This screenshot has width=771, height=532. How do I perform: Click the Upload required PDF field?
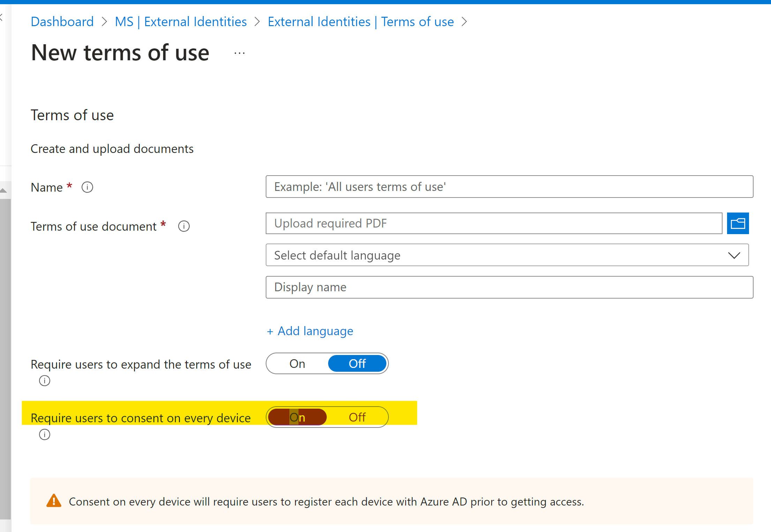pyautogui.click(x=494, y=223)
